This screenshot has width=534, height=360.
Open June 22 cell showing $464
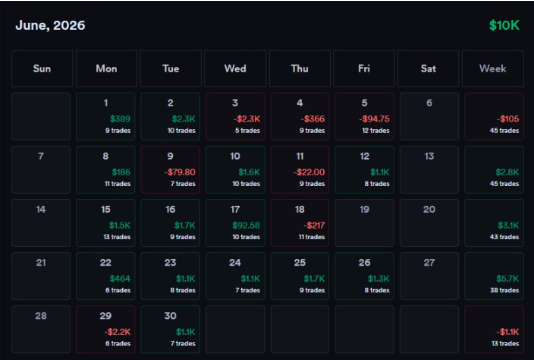pyautogui.click(x=106, y=276)
